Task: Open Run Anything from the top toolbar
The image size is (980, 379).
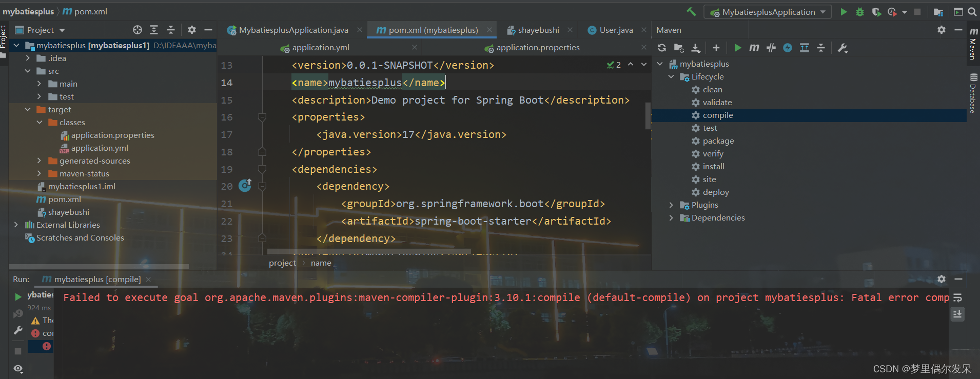Action: (958, 12)
